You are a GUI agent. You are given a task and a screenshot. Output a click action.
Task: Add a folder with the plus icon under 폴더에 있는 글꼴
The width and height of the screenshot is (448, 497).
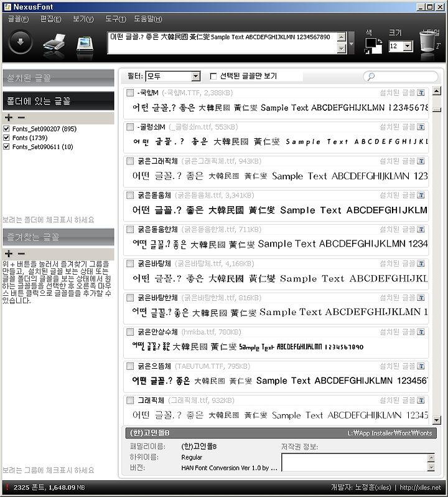point(9,118)
